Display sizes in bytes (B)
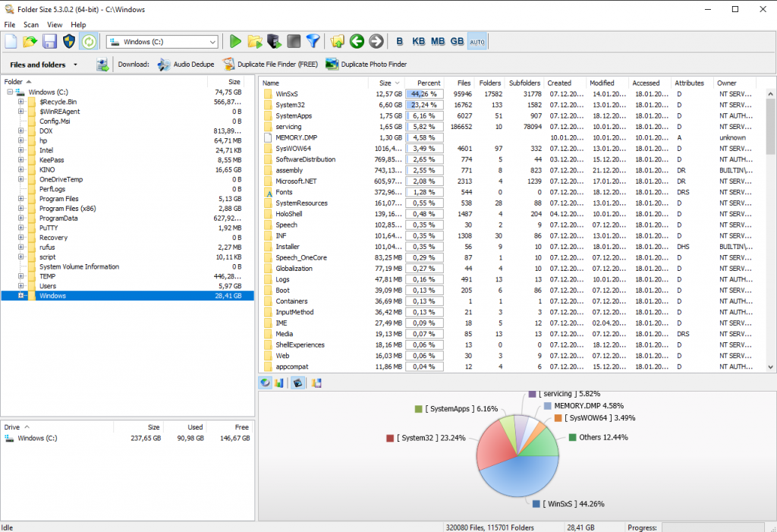777x532 pixels. click(399, 42)
